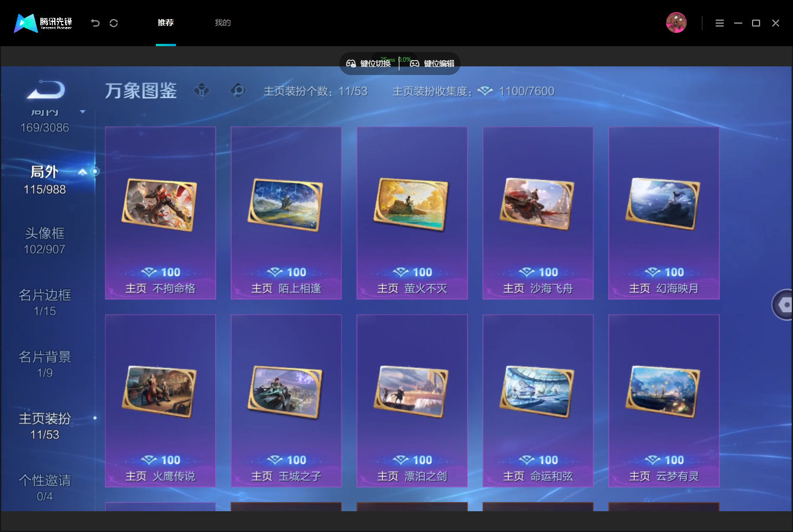
Task: Switch to the 我的 tab
Action: point(223,23)
